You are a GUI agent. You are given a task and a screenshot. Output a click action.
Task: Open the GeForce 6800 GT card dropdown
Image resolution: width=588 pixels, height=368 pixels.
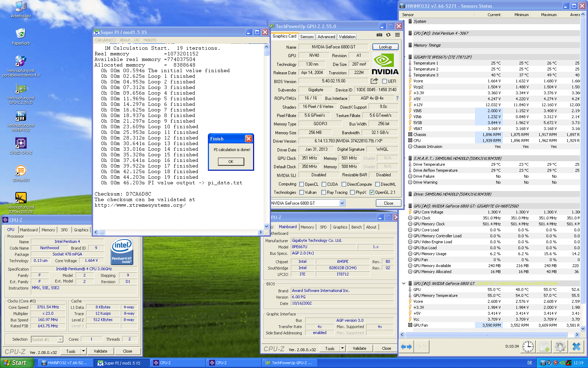coord(342,203)
